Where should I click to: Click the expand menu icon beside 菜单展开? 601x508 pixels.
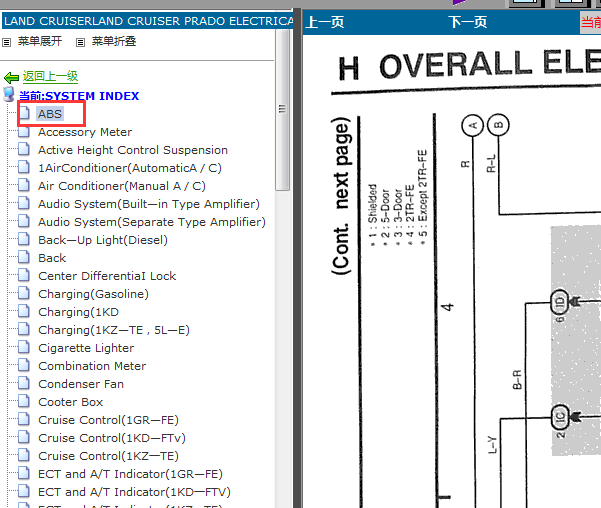[7, 42]
